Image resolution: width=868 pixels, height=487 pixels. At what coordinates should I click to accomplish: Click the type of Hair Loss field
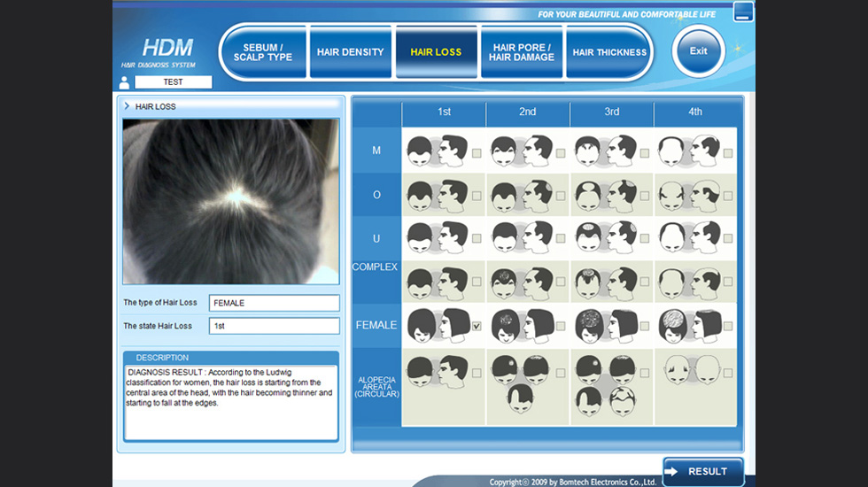point(274,303)
